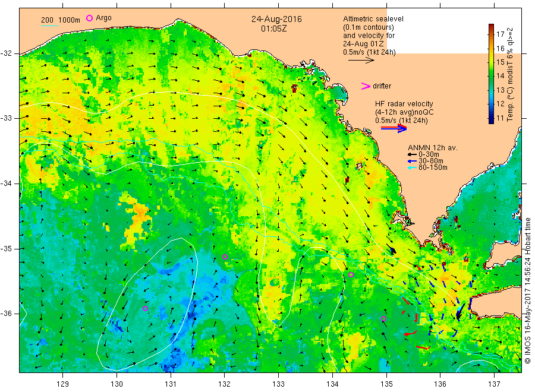
Task: Click the 30-80m depth label
Action: point(430,161)
